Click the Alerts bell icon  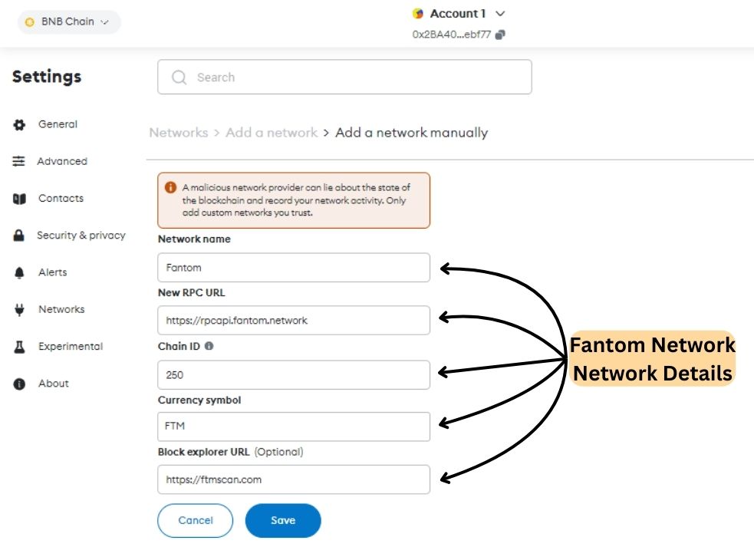[19, 273]
